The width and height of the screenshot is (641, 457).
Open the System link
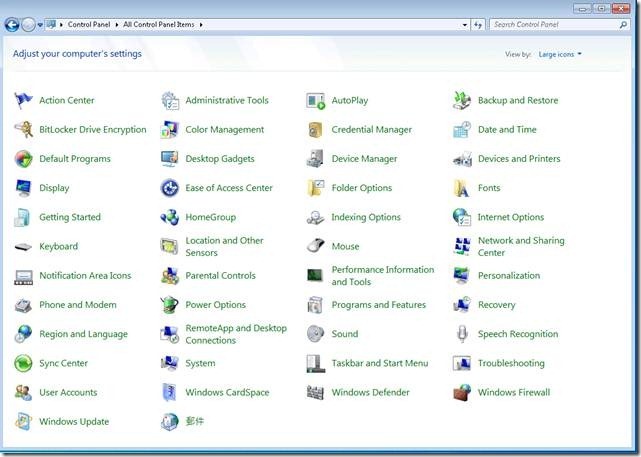coord(200,363)
